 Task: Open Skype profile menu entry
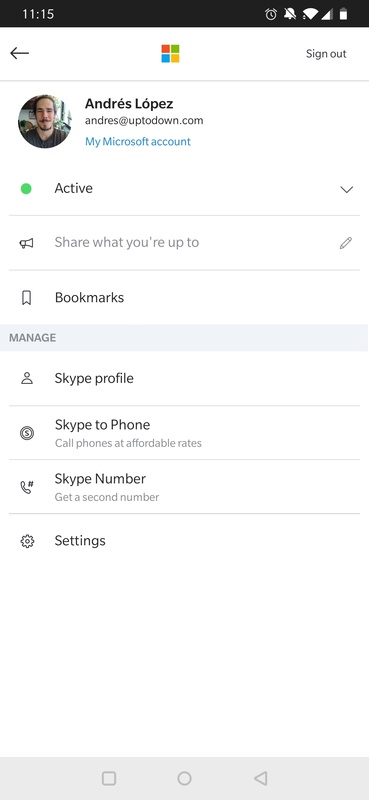click(184, 379)
